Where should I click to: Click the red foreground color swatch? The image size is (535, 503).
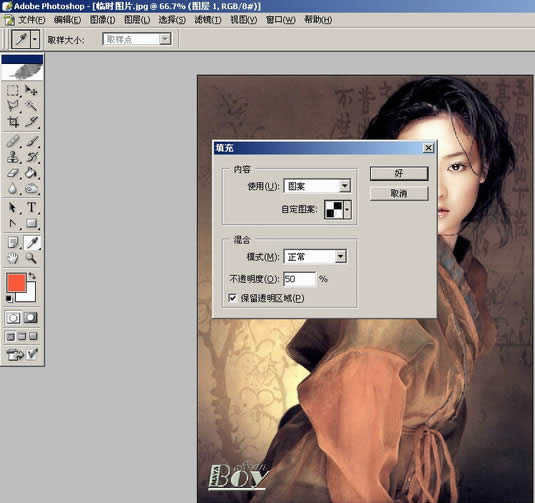point(16,282)
